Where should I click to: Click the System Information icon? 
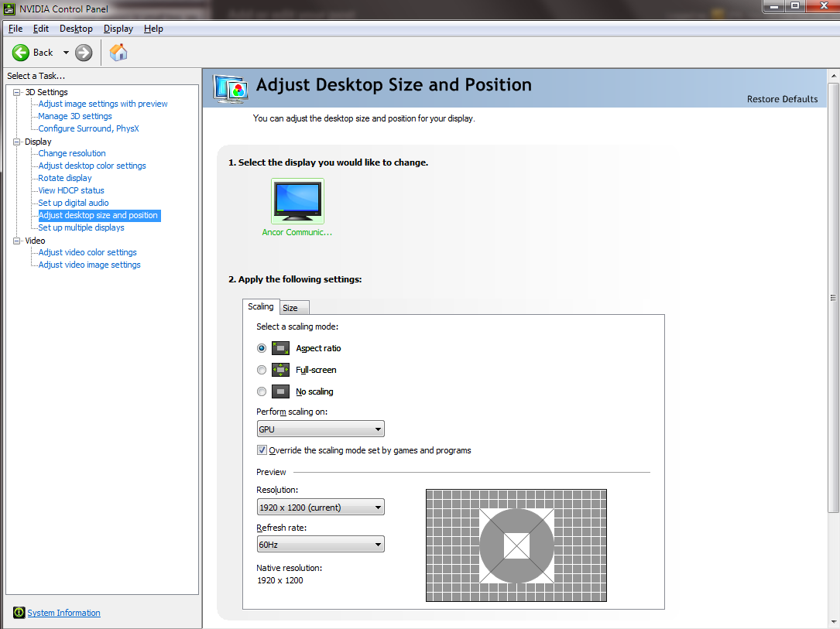coord(19,613)
